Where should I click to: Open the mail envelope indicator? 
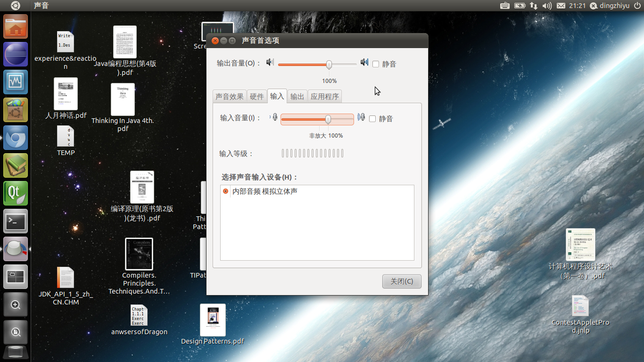561,6
